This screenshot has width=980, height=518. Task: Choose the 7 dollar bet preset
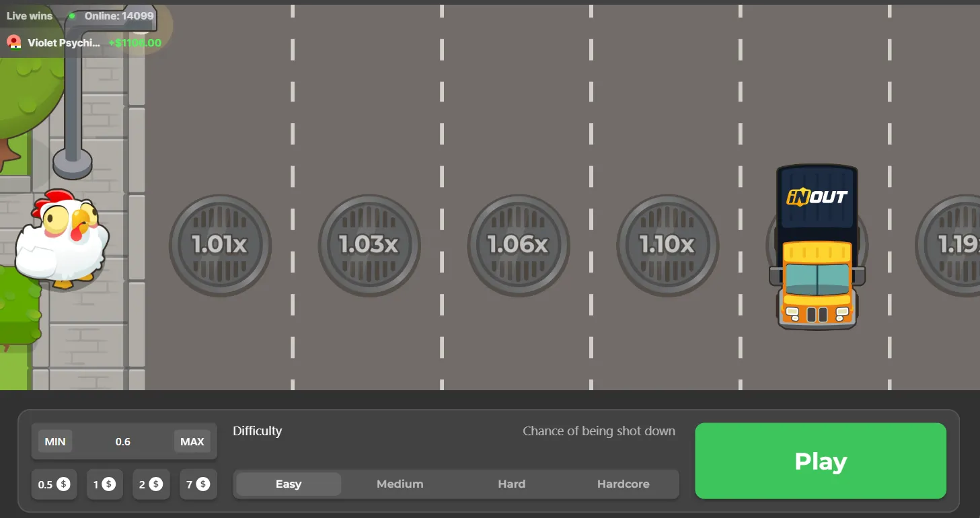tap(198, 484)
